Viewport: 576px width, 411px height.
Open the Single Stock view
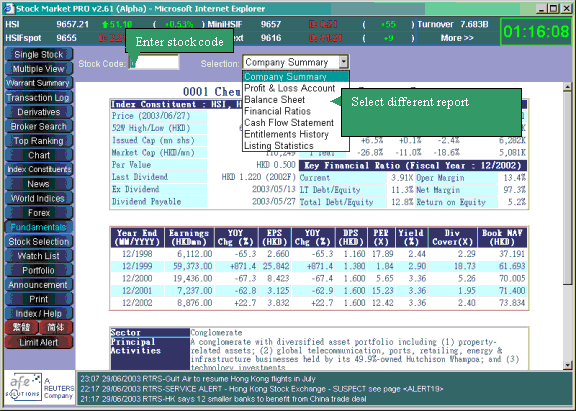pos(39,54)
